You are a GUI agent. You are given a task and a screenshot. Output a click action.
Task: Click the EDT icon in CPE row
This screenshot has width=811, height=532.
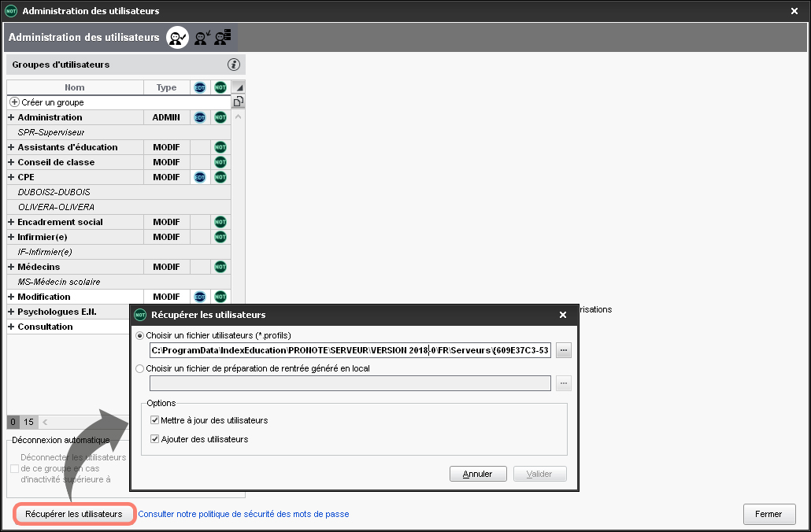point(200,177)
